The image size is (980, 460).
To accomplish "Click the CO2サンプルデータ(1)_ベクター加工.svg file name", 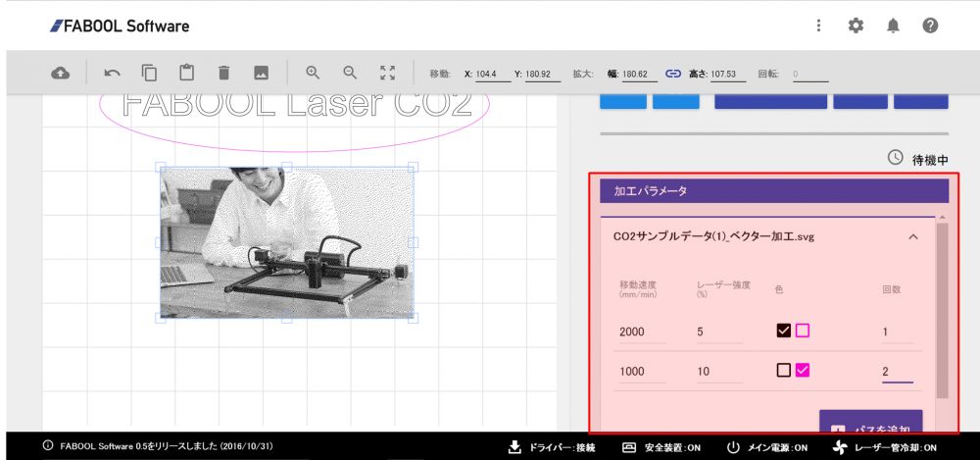I will click(x=713, y=237).
